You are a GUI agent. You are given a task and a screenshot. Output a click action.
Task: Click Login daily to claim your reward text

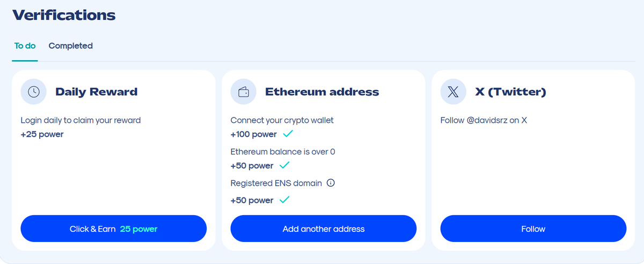(80, 120)
